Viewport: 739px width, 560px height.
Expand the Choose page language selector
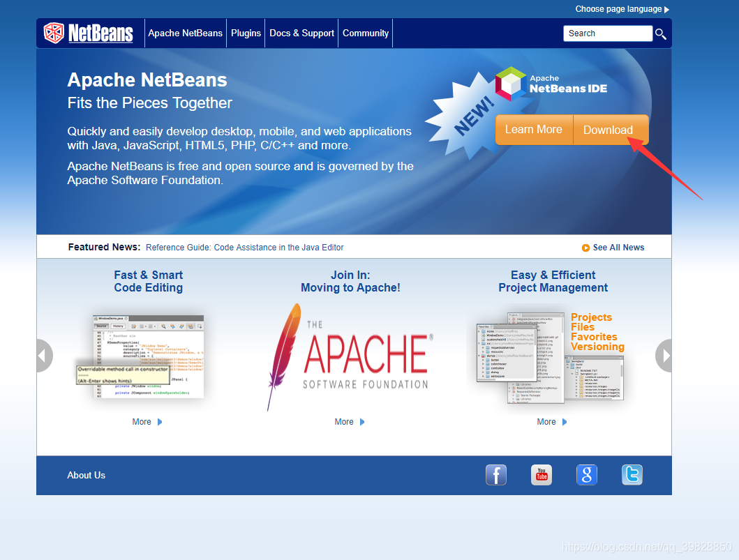coord(622,9)
